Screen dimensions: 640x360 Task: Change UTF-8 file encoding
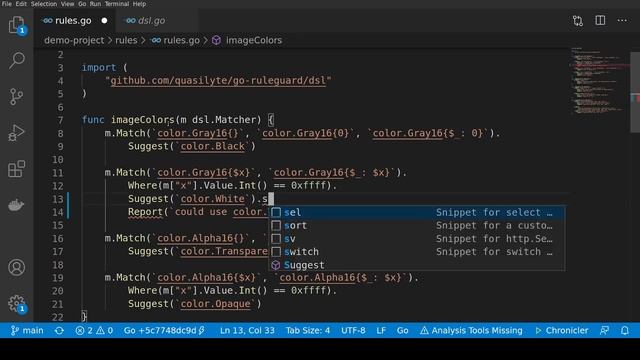pos(353,331)
